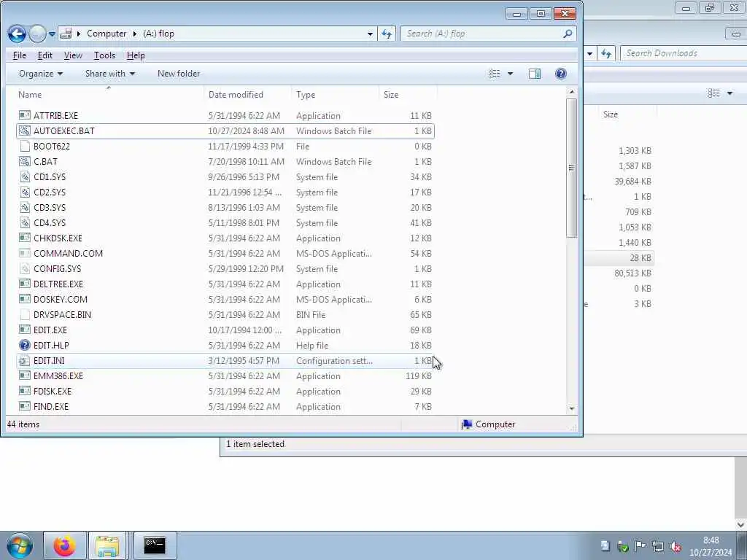The height and width of the screenshot is (560, 747).
Task: Open view options arrow in Downloads window
Action: coord(729,93)
